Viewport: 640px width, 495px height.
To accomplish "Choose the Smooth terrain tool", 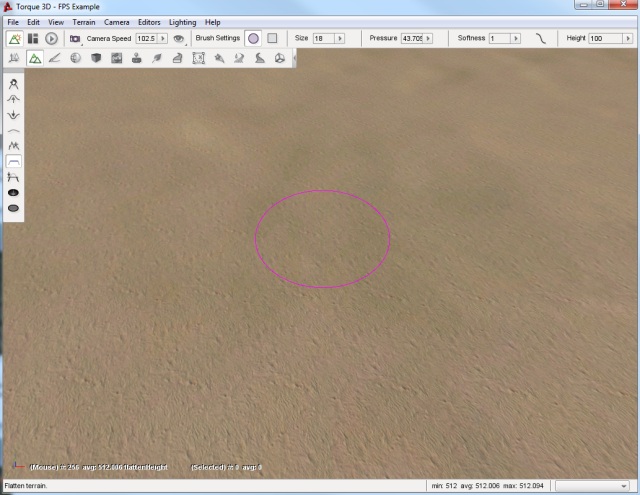I will pyautogui.click(x=14, y=130).
